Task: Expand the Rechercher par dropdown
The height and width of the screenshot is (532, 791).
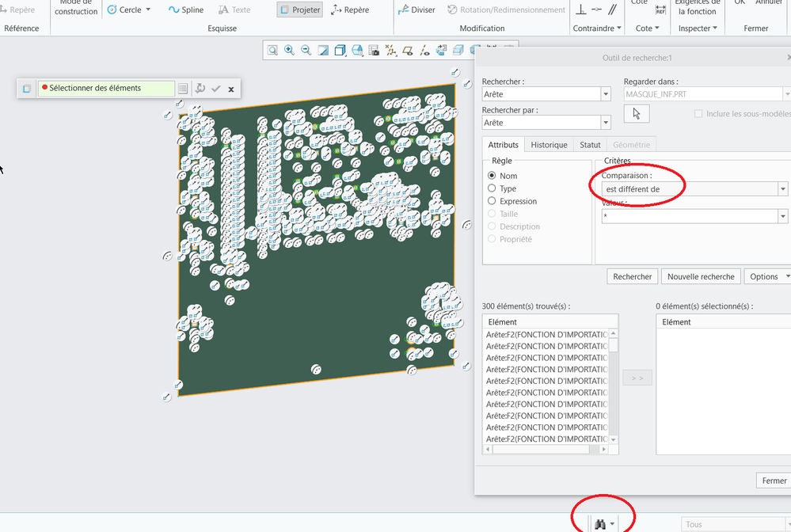Action: [x=606, y=123]
